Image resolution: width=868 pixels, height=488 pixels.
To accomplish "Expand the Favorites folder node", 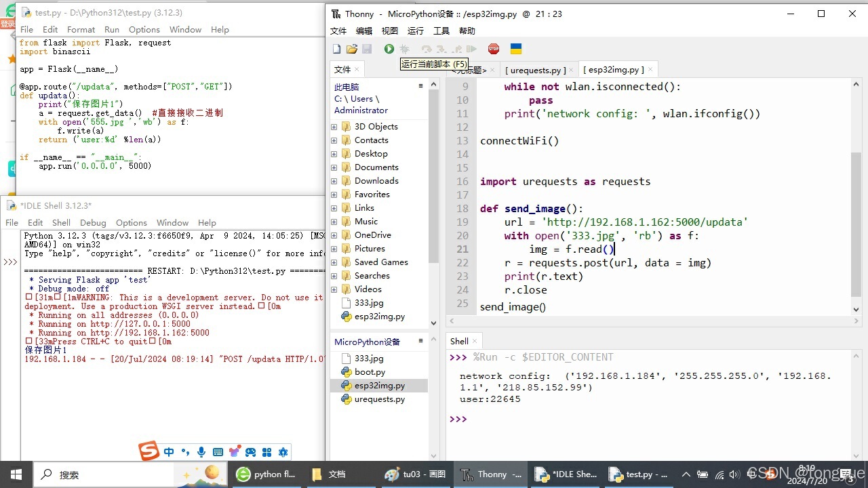I will (x=334, y=195).
